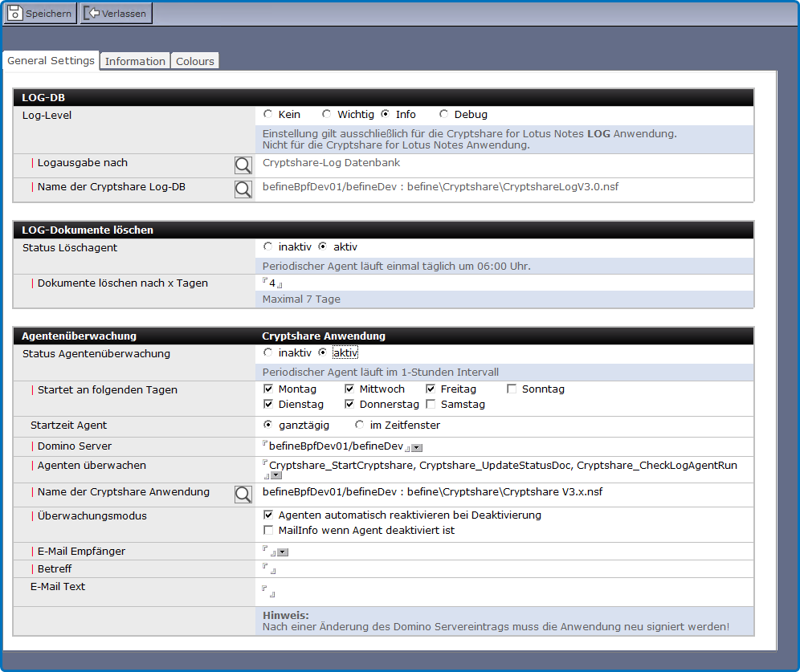
Task: Switch to the Information tab
Action: point(135,61)
